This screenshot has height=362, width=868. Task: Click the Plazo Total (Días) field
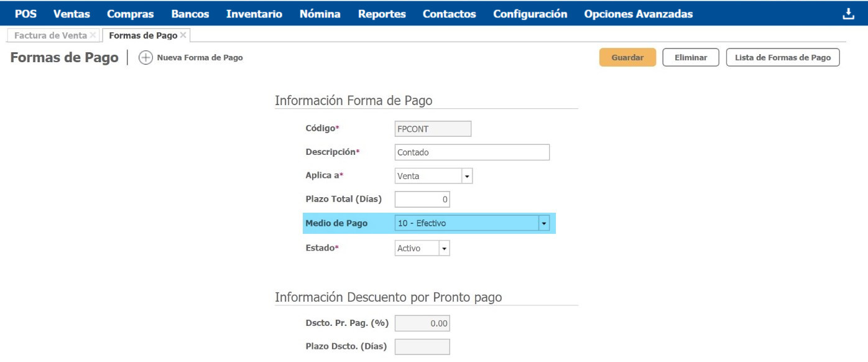(x=422, y=200)
